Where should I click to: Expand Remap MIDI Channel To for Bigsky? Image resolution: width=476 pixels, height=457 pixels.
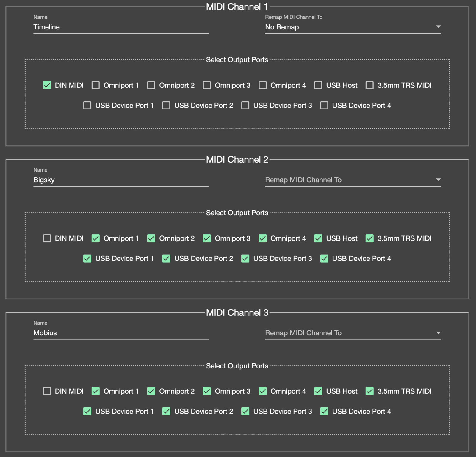(x=353, y=180)
